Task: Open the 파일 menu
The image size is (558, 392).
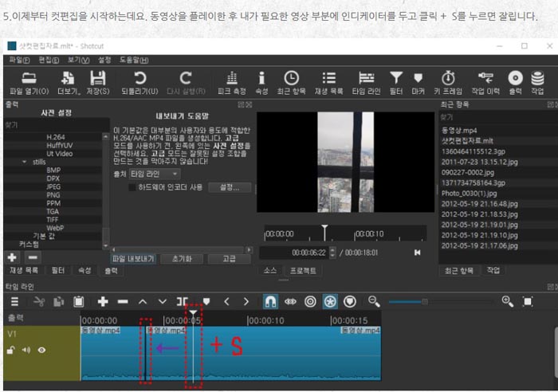Action: pyautogui.click(x=19, y=60)
